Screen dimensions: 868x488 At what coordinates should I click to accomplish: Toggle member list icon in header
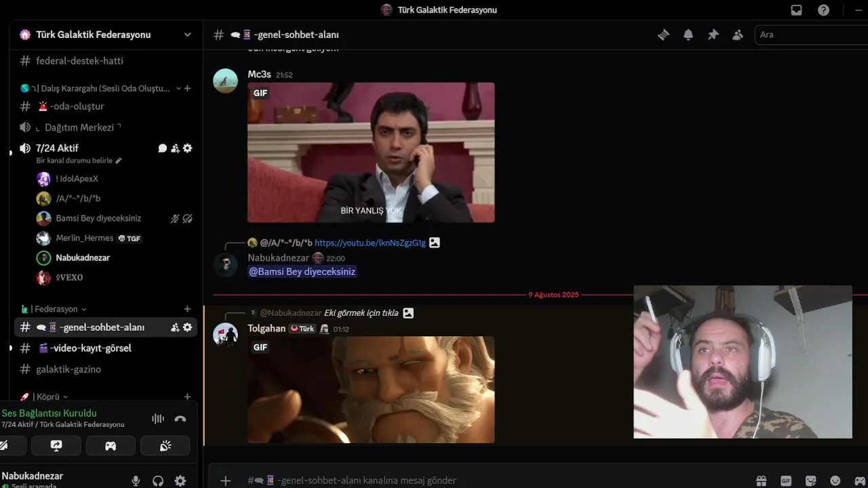pyautogui.click(x=738, y=35)
